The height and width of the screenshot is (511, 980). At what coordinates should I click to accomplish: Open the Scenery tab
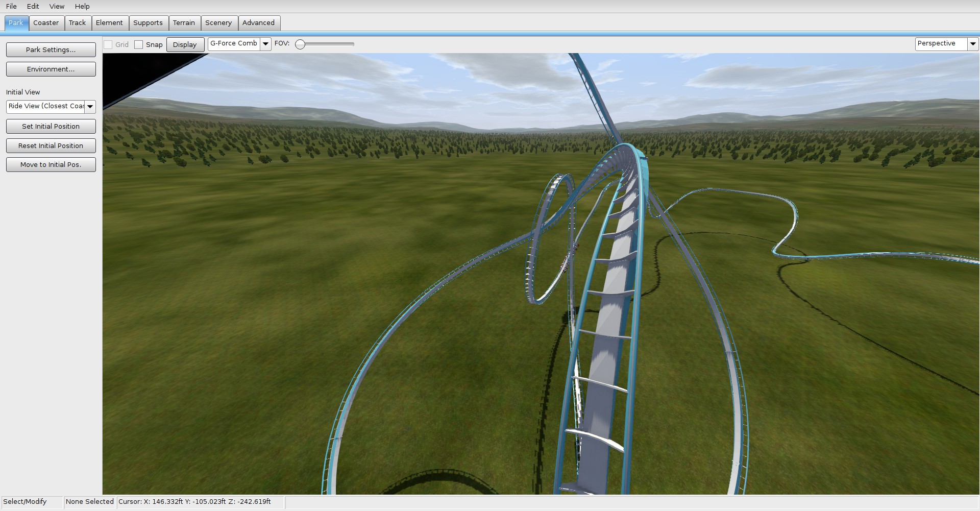click(218, 23)
